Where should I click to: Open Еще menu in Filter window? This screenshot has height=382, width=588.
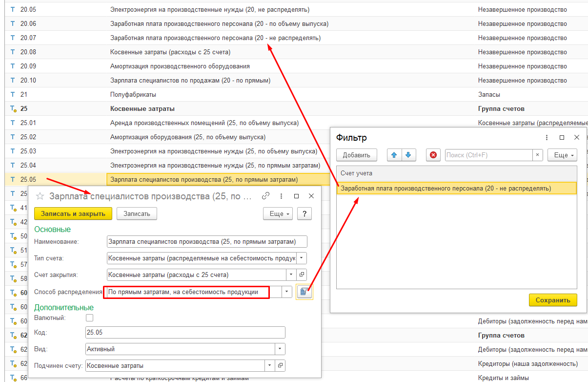pos(562,155)
